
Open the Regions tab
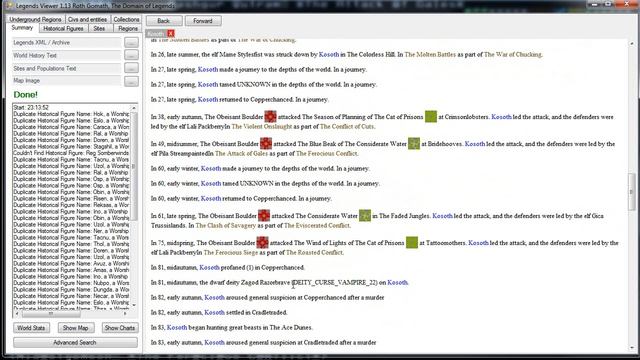[128, 29]
